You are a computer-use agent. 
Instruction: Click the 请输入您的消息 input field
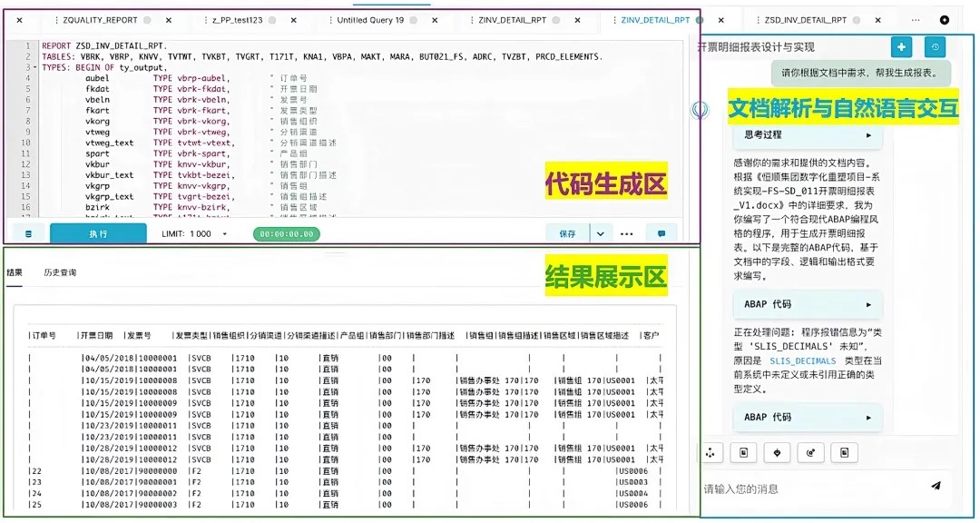[x=808, y=488]
